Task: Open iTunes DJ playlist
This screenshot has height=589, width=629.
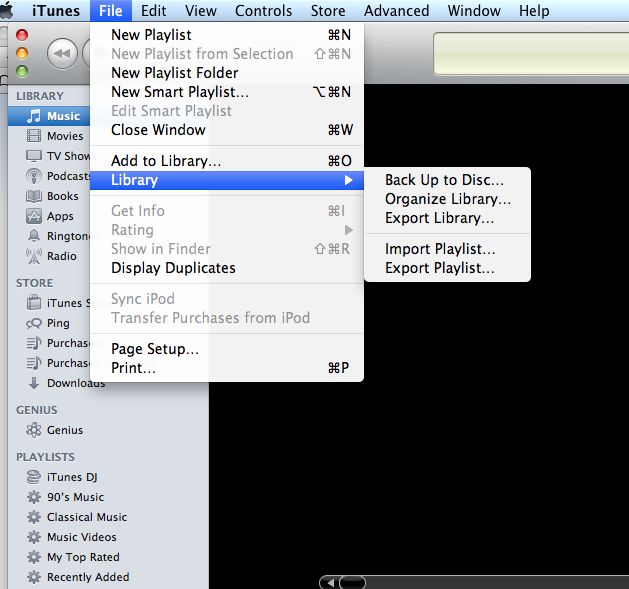Action: [72, 477]
